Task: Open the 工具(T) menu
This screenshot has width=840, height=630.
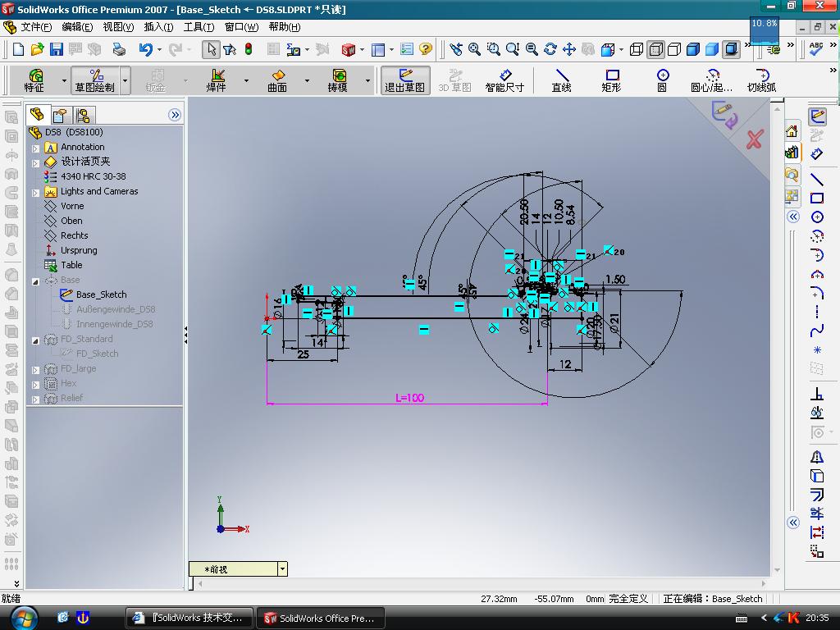Action: (x=199, y=27)
